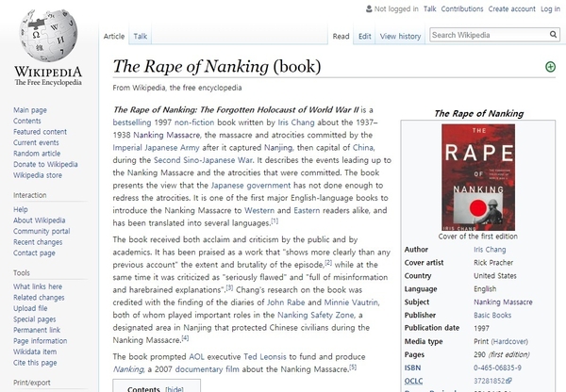The width and height of the screenshot is (566, 392).
Task: Open Nanking Safety Zone link
Action: (316, 315)
